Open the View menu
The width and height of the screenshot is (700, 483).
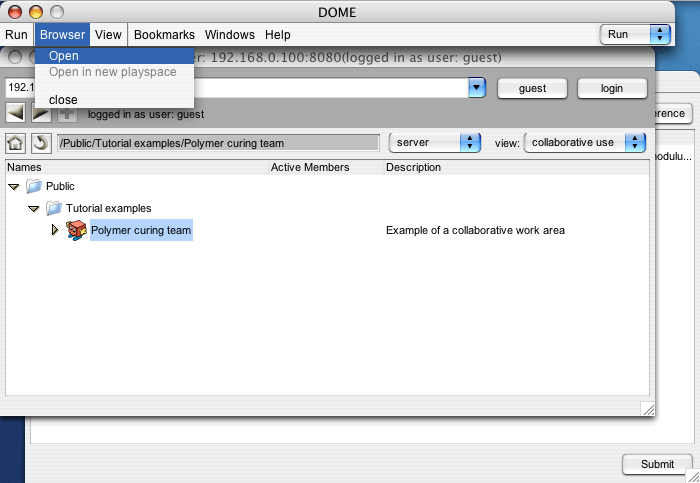coord(108,35)
